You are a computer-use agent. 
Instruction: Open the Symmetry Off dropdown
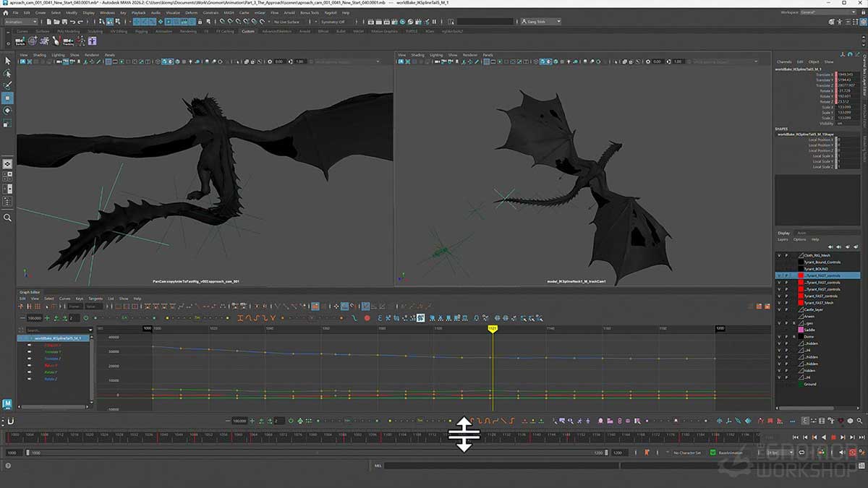click(331, 22)
